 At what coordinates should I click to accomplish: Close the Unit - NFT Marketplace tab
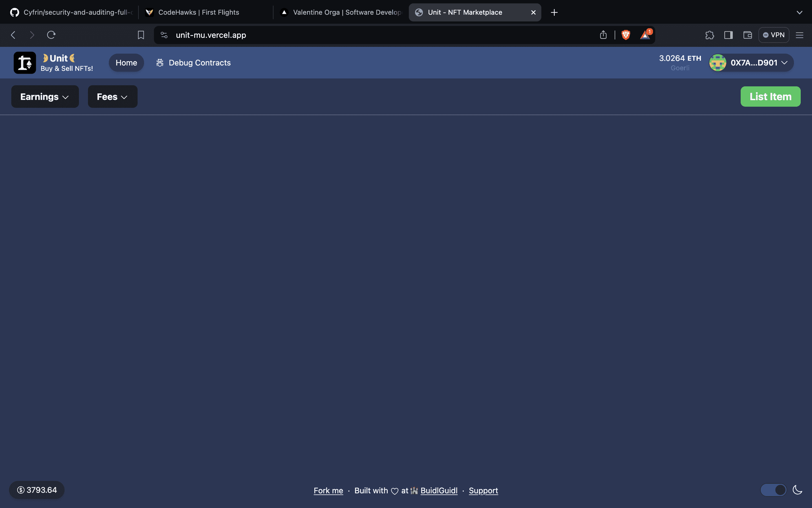(533, 12)
